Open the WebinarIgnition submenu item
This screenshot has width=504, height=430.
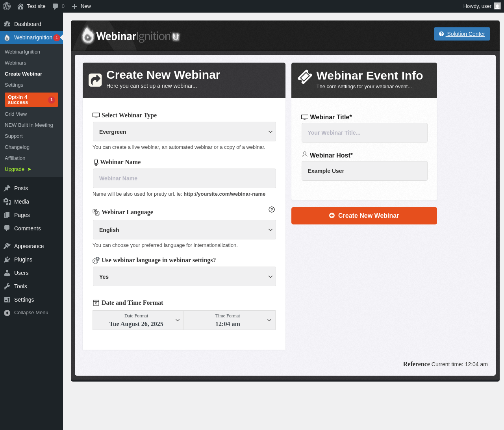[x=22, y=52]
